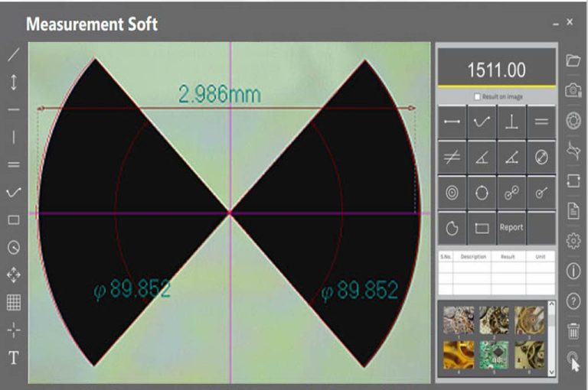
Task: Click the 1511.00 measurement value display
Action: 496,70
